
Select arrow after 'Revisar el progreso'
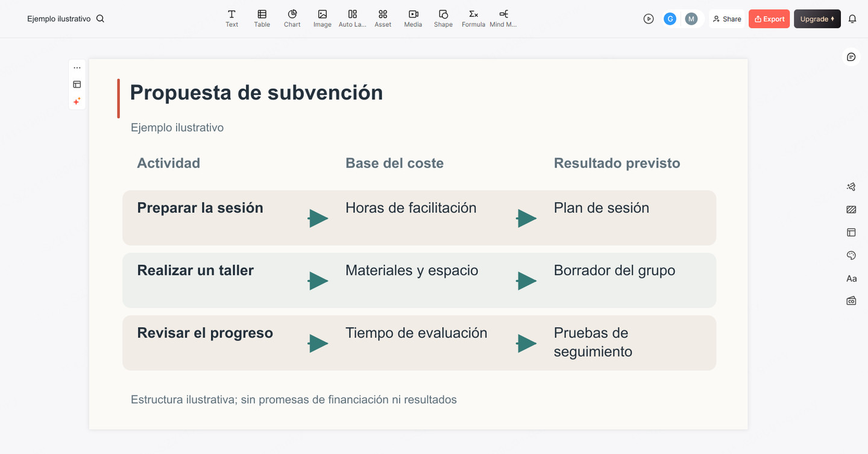pos(318,344)
